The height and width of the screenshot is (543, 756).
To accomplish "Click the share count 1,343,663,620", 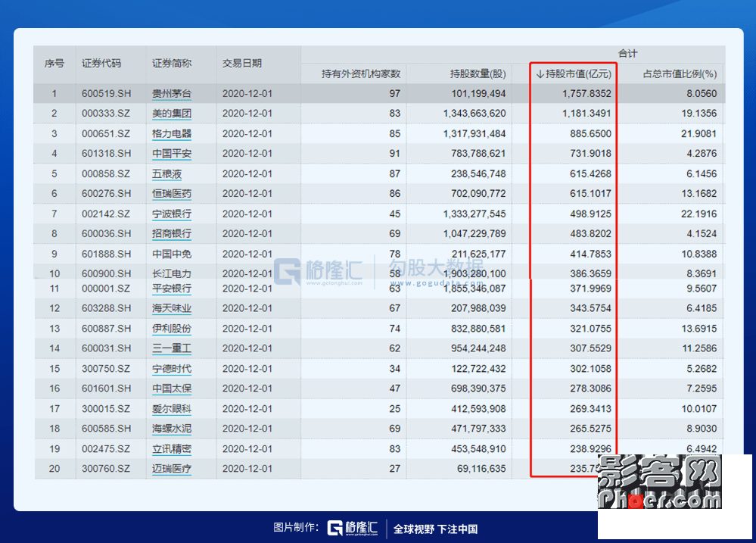I will (x=474, y=114).
